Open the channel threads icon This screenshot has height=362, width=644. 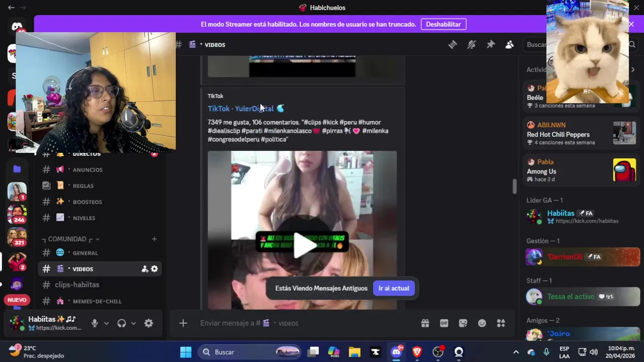pos(452,45)
